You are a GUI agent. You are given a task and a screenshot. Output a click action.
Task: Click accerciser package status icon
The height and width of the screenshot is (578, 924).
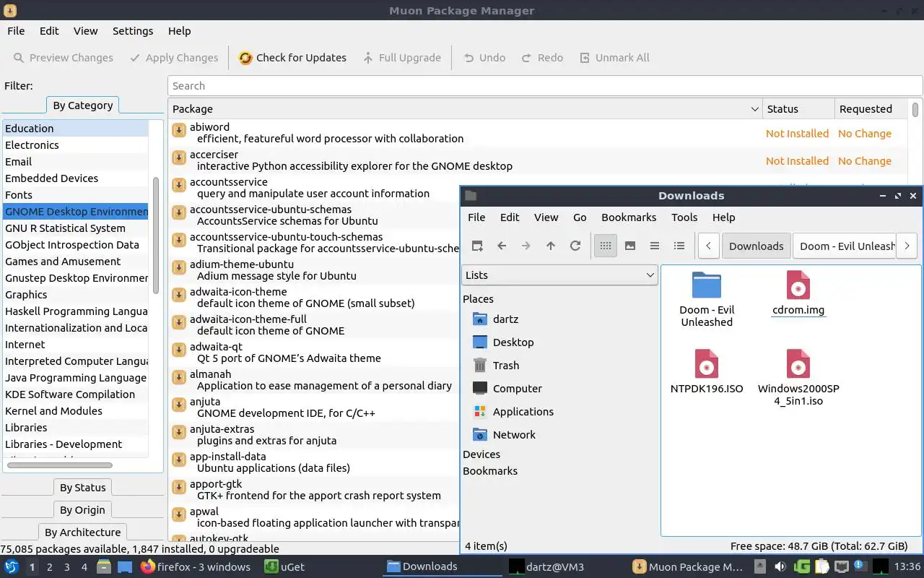(x=179, y=157)
